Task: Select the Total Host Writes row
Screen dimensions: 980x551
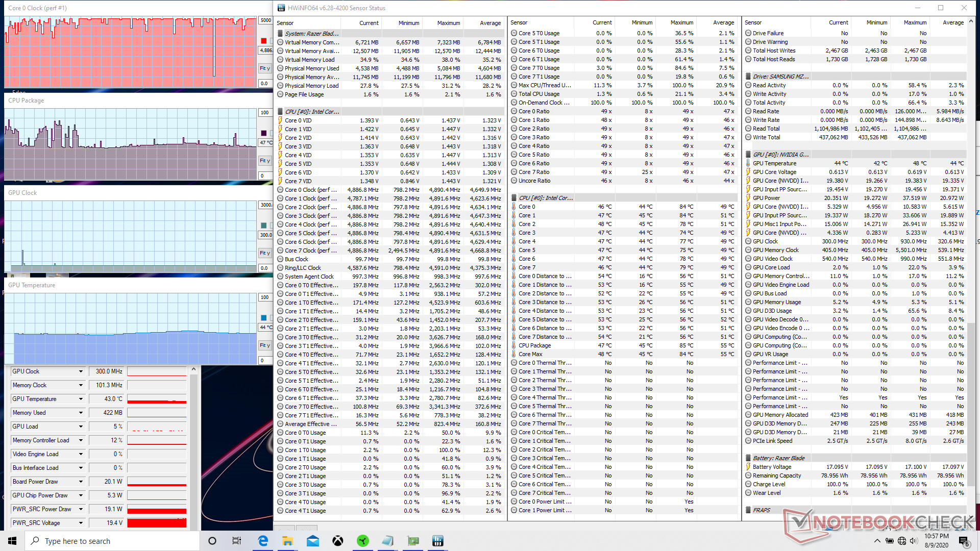Action: click(855, 51)
